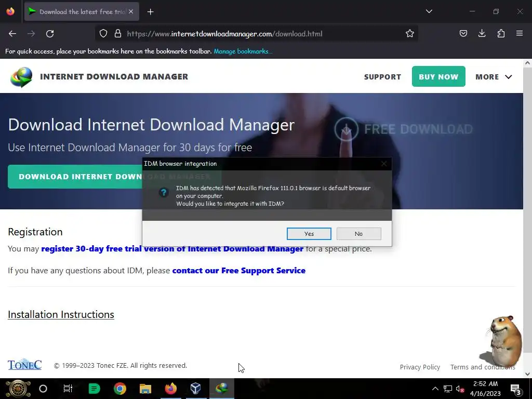Open the network status tray icon
Image resolution: width=532 pixels, height=399 pixels.
click(448, 389)
